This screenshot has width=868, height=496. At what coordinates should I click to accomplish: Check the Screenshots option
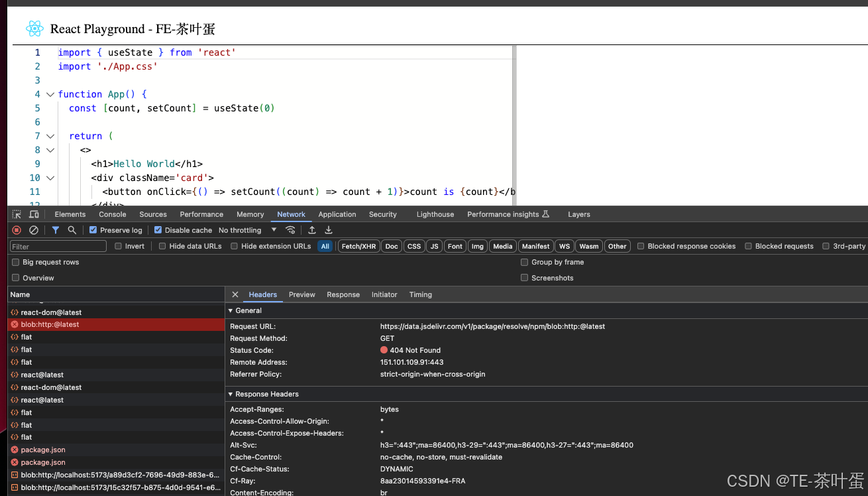coord(525,278)
